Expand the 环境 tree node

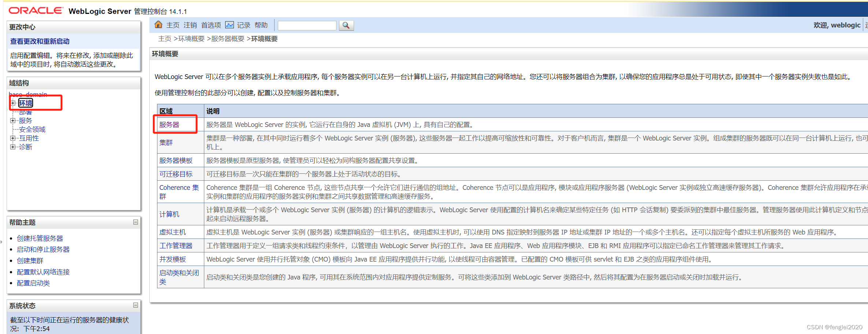13,103
